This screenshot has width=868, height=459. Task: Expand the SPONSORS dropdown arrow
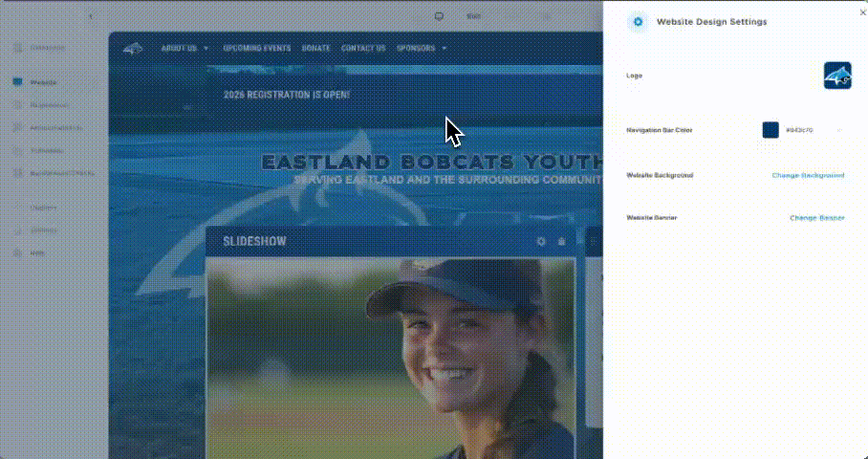[x=444, y=49]
